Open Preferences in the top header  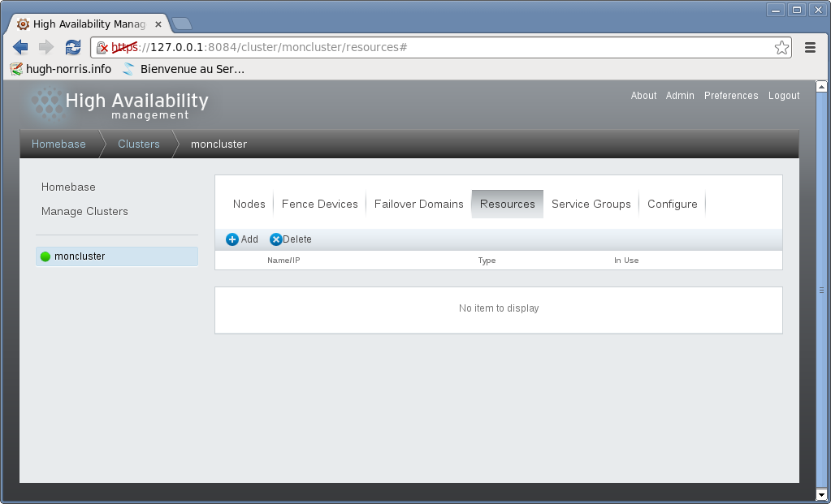tap(730, 96)
